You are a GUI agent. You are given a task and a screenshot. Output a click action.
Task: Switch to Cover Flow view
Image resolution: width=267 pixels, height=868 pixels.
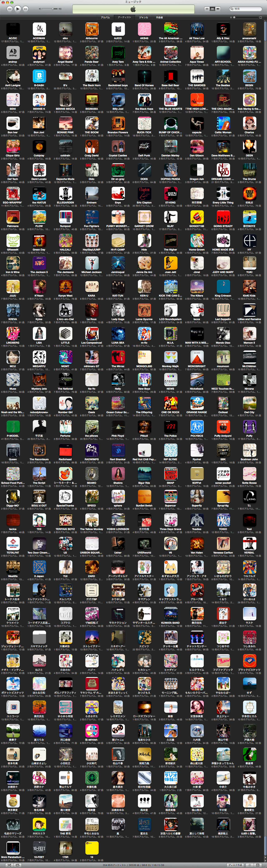218,9
